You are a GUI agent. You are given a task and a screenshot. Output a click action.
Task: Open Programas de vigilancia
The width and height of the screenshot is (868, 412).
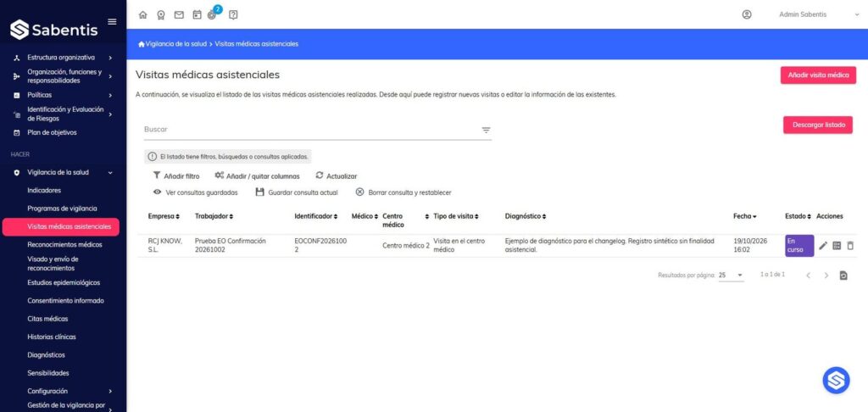click(x=62, y=209)
